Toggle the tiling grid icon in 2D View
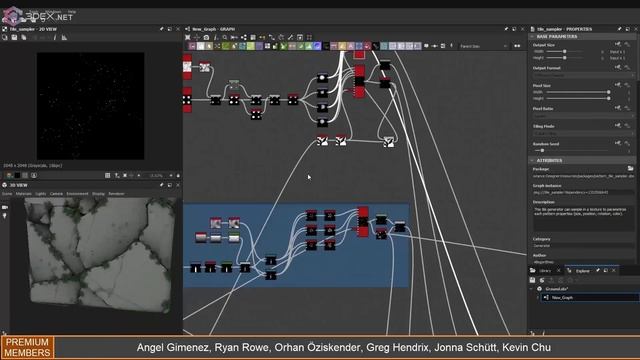The height and width of the screenshot is (360, 640). click(107, 176)
